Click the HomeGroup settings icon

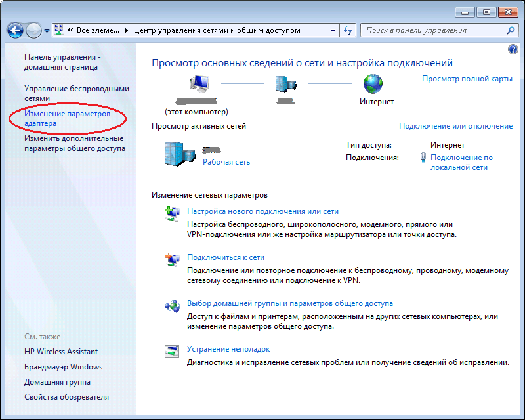pos(173,303)
